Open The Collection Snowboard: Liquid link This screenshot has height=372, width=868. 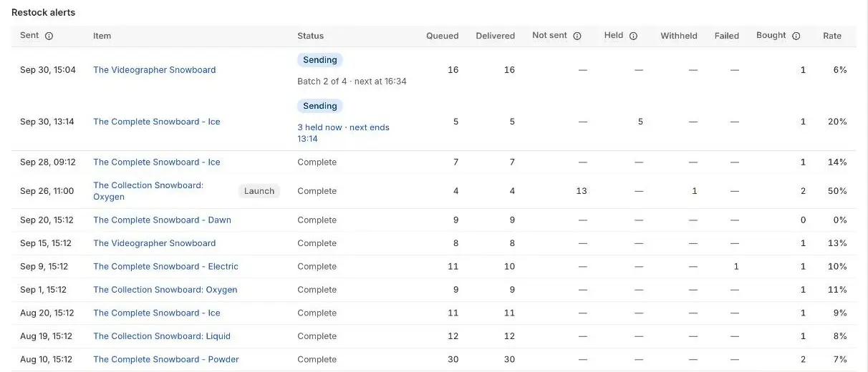(x=162, y=336)
